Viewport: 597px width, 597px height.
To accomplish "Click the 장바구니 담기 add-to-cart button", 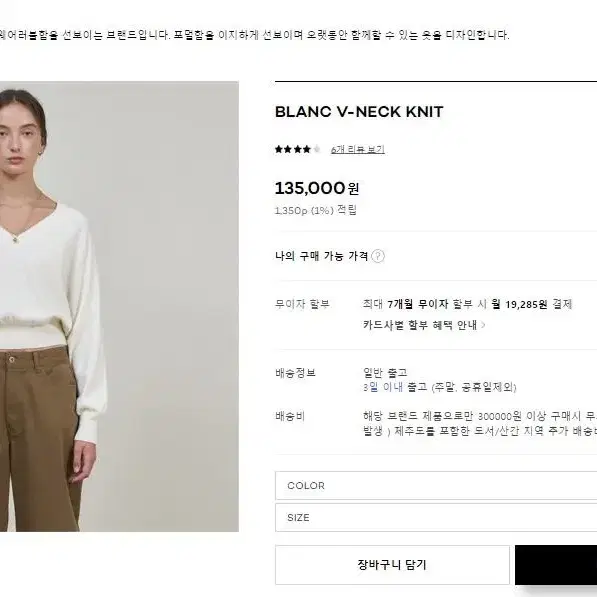I will pos(392,565).
